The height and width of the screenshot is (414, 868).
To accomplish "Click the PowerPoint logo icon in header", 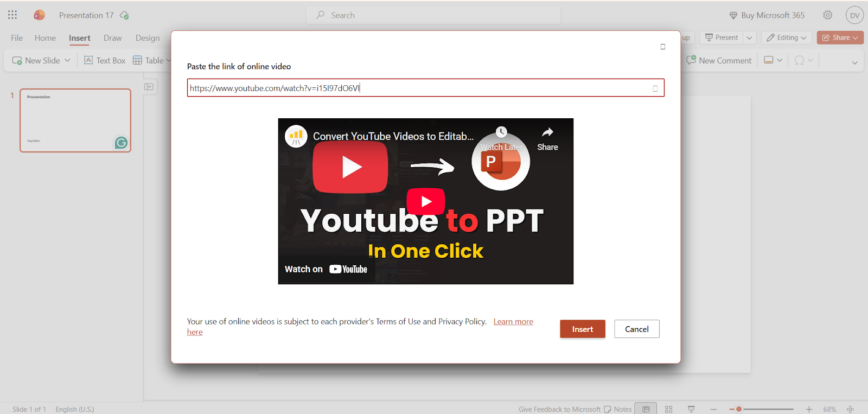I will (x=39, y=15).
